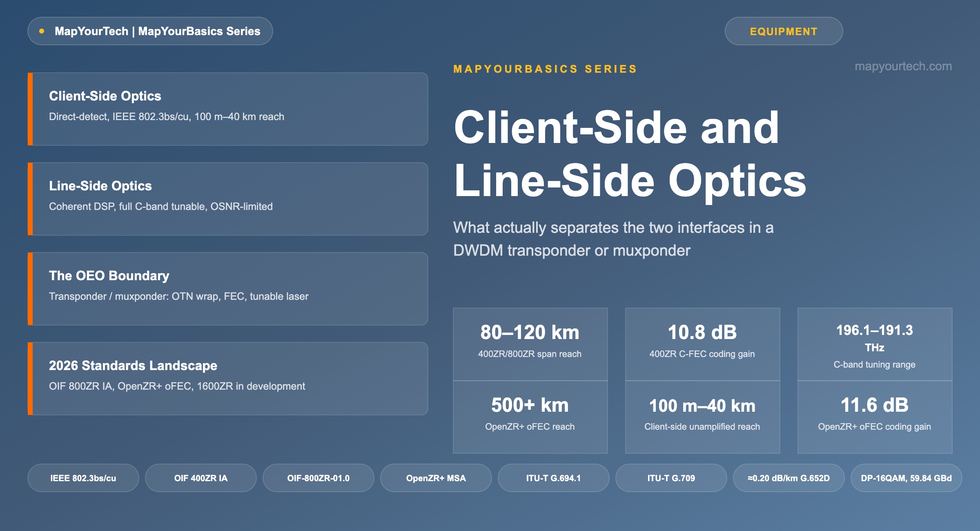
Task: Click the IEEE 802.3bs/cu tag
Action: click(x=83, y=478)
